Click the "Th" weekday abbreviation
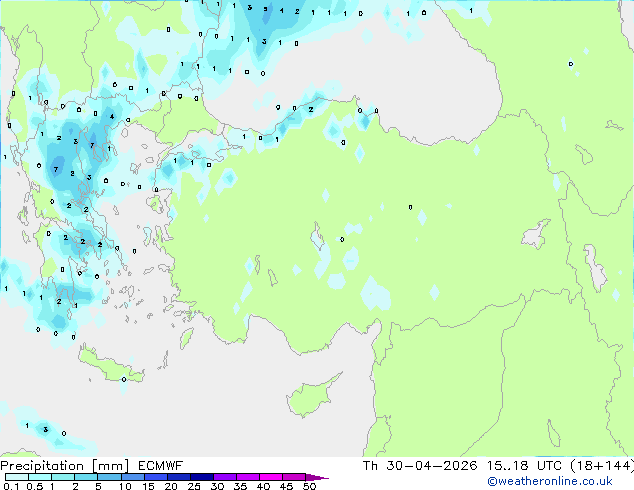Screen dimensions: 634x490 point(370,466)
